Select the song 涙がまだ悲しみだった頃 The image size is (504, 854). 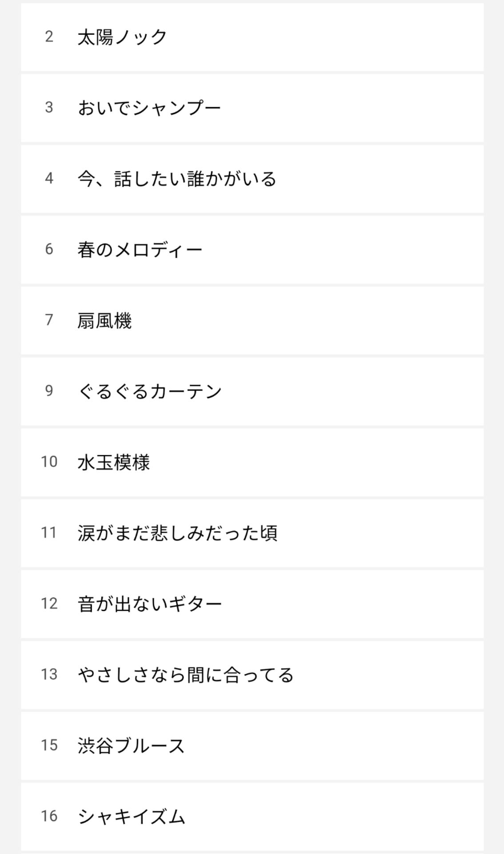click(177, 533)
